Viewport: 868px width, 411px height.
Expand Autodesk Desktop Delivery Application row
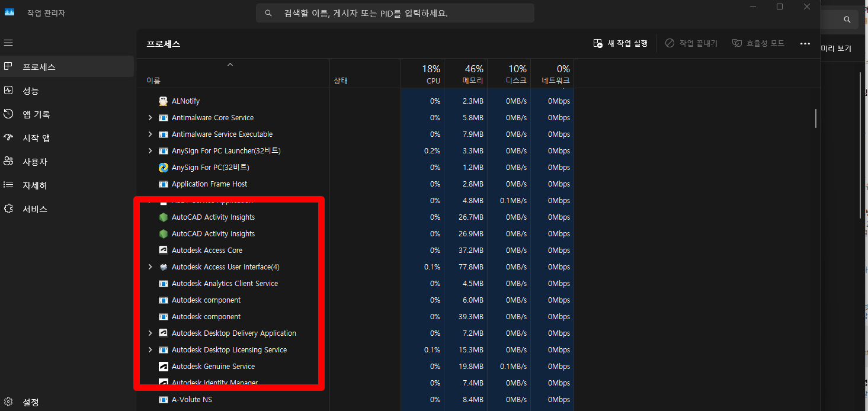point(150,333)
